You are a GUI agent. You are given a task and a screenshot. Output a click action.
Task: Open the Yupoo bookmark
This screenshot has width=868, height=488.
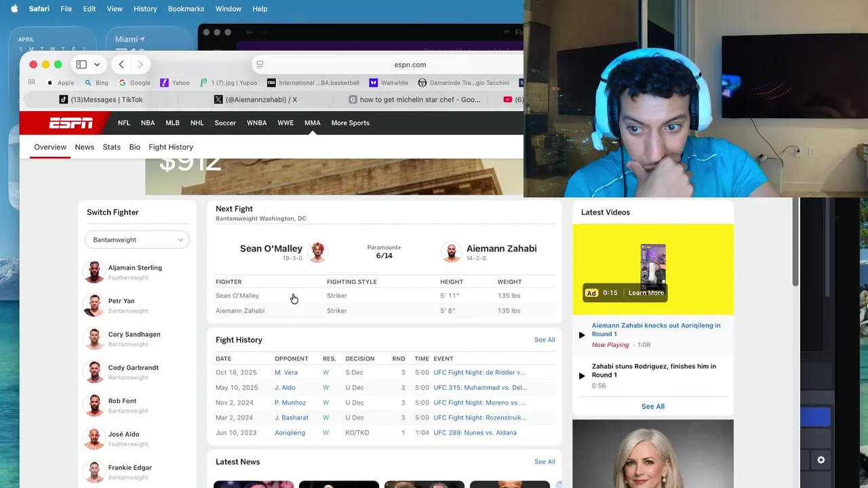pyautogui.click(x=229, y=83)
